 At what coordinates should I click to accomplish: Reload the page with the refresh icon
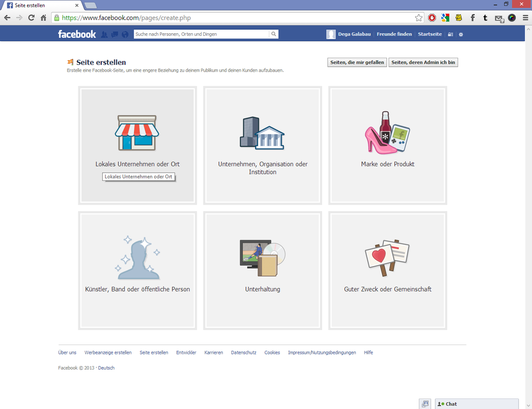[31, 18]
